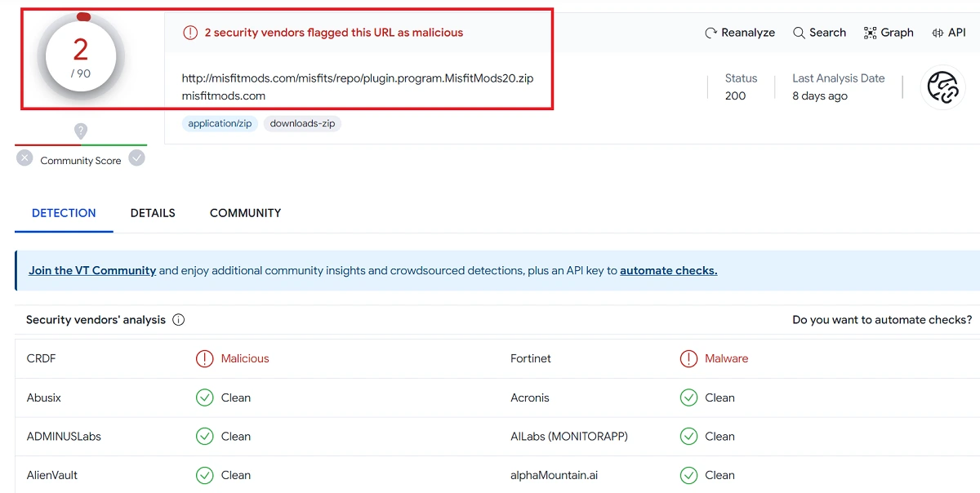Click the red alert icon next to CRDF Malicious
Image resolution: width=980 pixels, height=493 pixels.
tap(204, 358)
